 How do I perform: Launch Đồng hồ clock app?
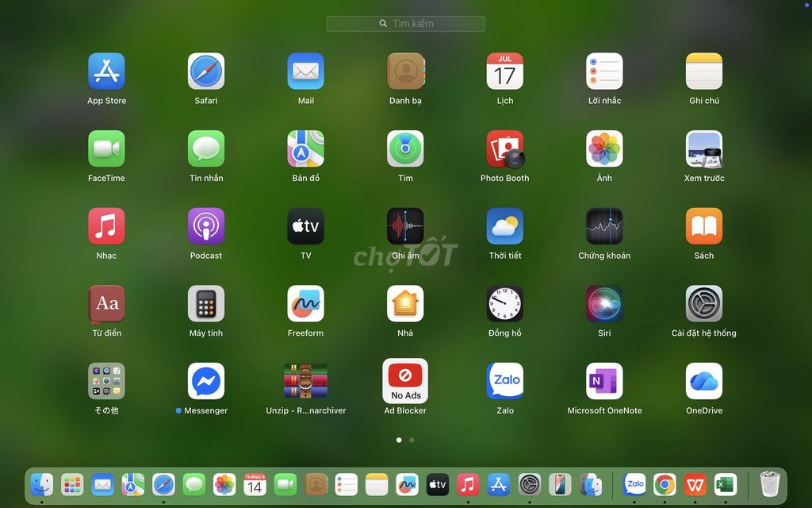[x=505, y=304]
